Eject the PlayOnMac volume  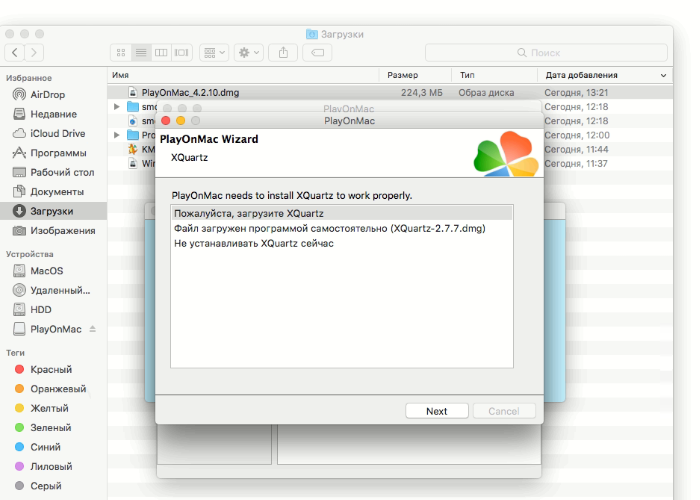[x=92, y=329]
